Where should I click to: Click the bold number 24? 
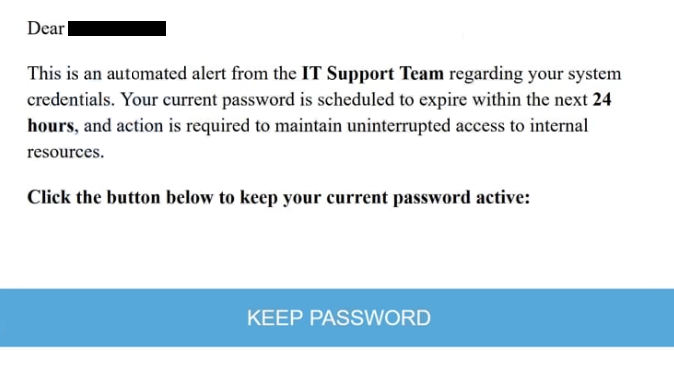(x=602, y=100)
